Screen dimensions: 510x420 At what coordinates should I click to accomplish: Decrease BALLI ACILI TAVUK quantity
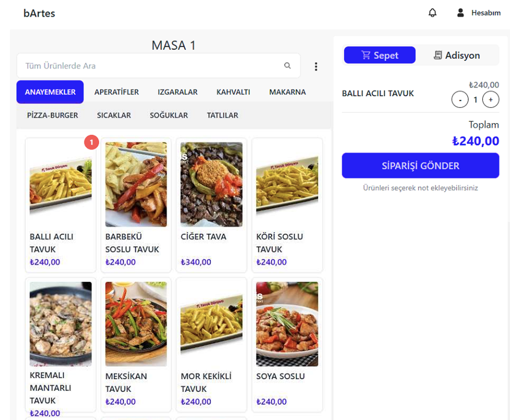(460, 99)
